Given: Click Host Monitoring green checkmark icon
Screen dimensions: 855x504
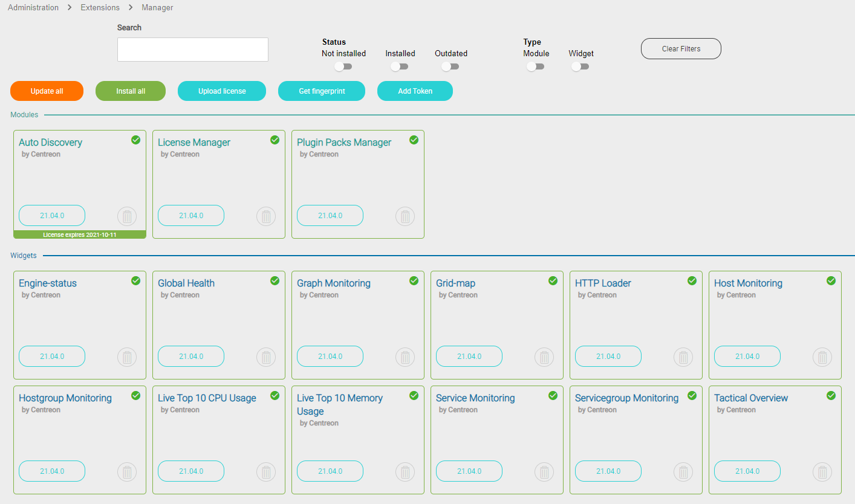Looking at the screenshot, I should (x=831, y=280).
